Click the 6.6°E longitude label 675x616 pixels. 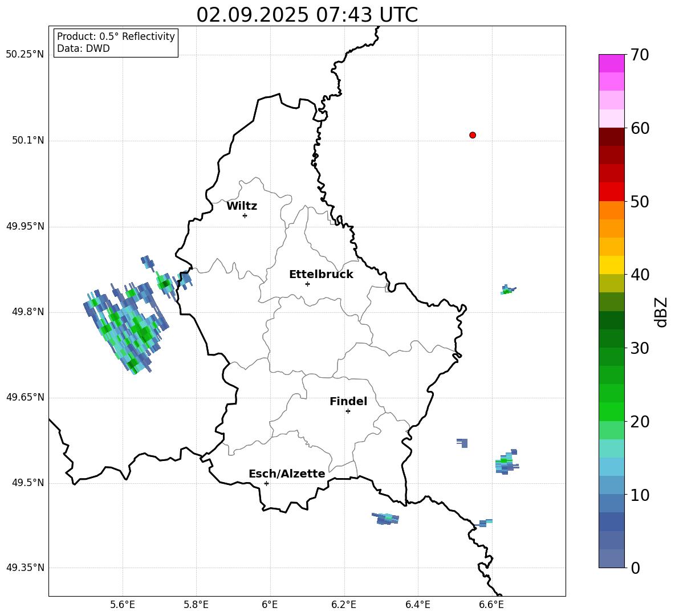(x=491, y=605)
